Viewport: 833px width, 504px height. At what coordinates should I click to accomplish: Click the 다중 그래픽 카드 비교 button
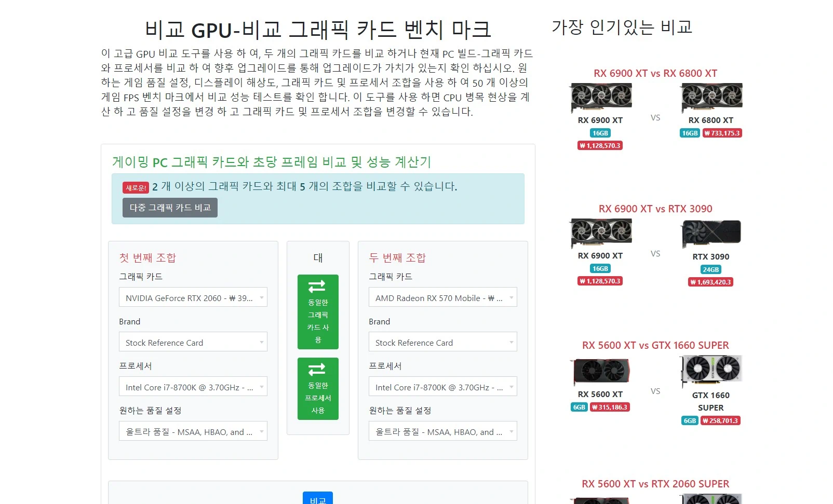tap(170, 208)
